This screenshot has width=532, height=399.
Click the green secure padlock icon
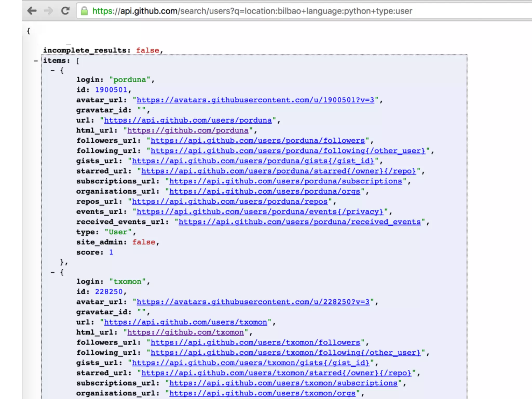84,11
